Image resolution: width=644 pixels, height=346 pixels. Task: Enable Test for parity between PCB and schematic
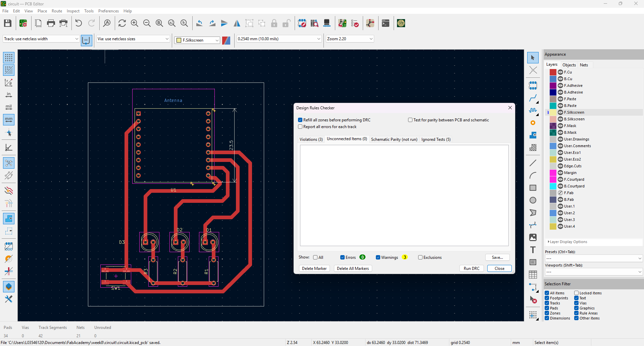point(410,120)
